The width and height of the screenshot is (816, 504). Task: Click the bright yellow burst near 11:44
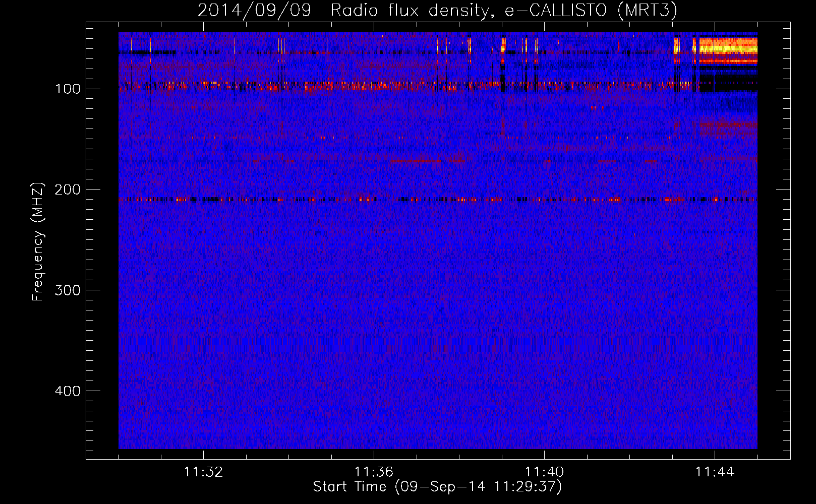(x=728, y=46)
